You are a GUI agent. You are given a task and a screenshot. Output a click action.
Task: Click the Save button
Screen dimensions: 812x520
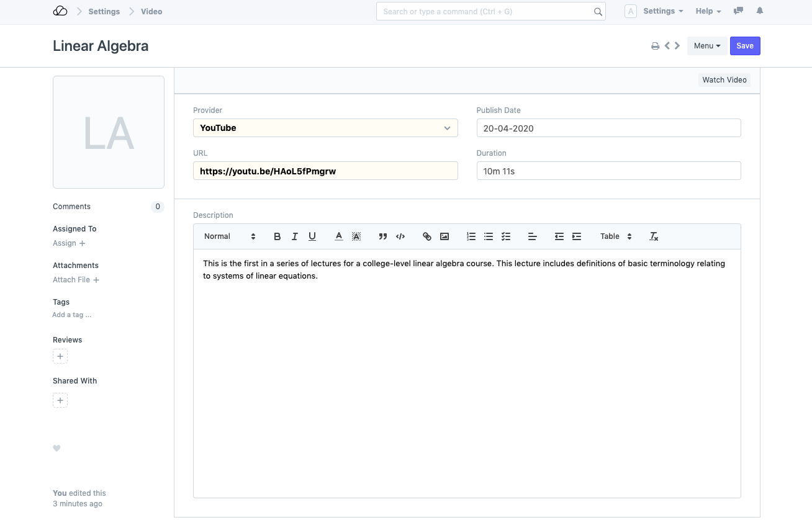tap(745, 46)
